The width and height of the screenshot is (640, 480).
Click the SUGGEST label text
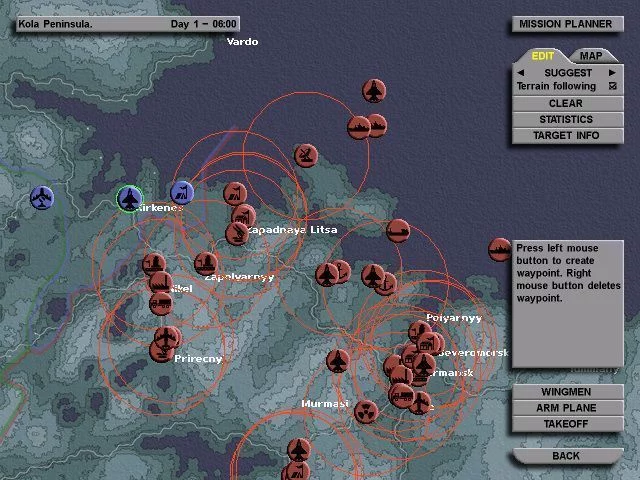point(568,73)
